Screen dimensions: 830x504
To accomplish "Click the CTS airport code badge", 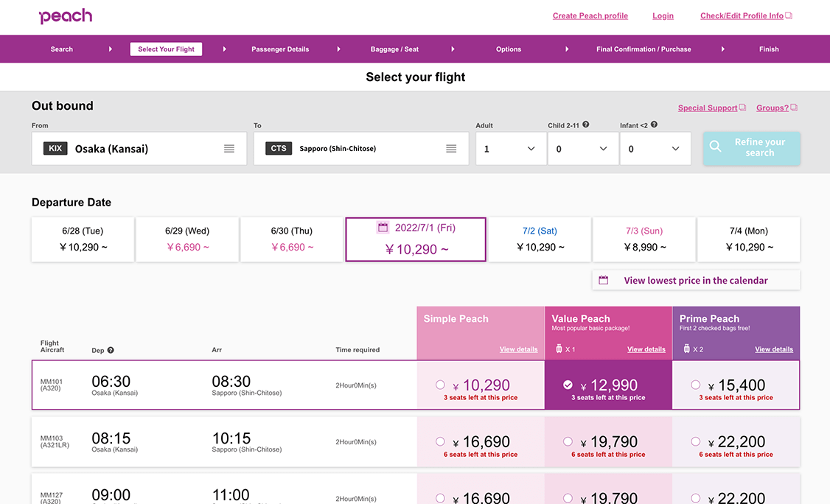I will click(279, 148).
